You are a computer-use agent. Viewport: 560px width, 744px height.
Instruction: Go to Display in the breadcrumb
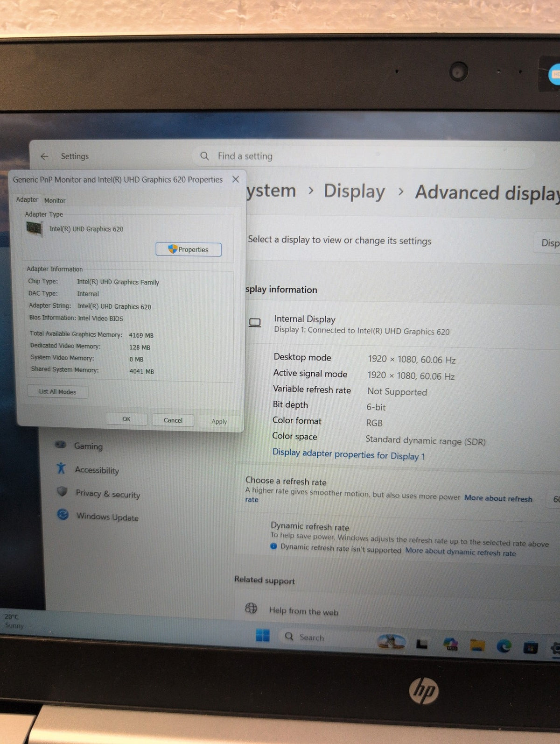355,191
